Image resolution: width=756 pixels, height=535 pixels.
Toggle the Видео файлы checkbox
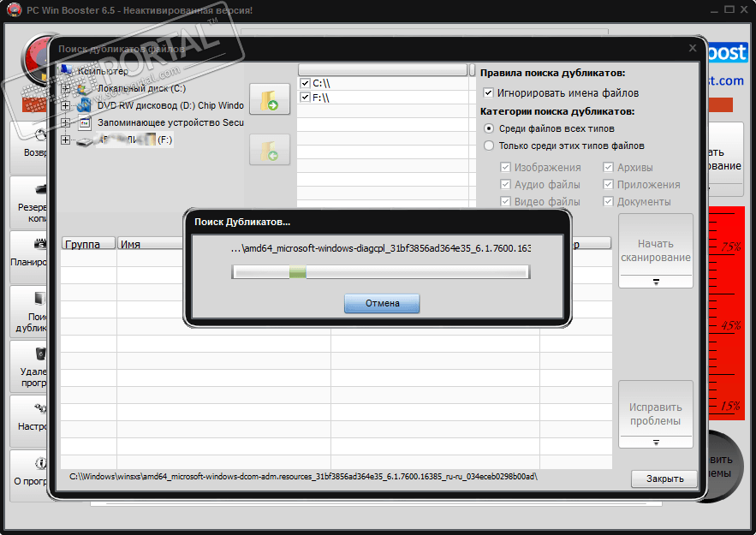[x=505, y=201]
